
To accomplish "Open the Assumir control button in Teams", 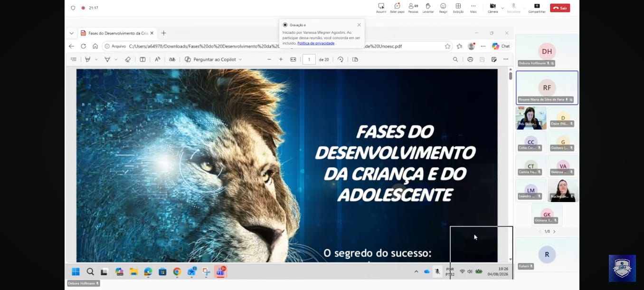I will point(381,8).
